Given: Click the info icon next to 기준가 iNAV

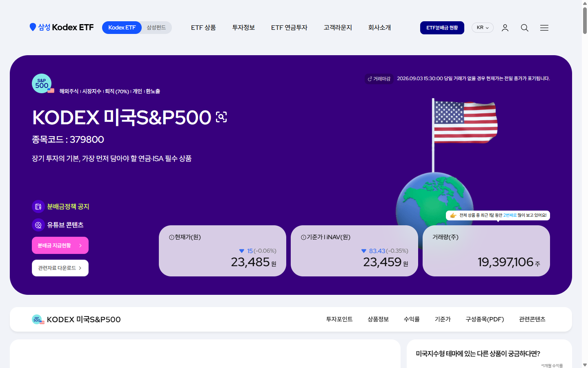Looking at the screenshot, I should [x=303, y=237].
